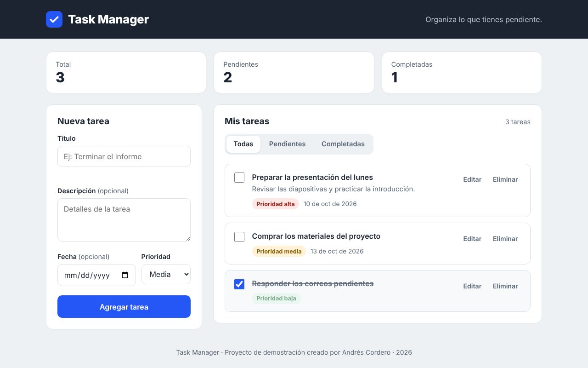The height and width of the screenshot is (368, 588).
Task: Click the Pendientes stat card showing 2
Action: (294, 72)
